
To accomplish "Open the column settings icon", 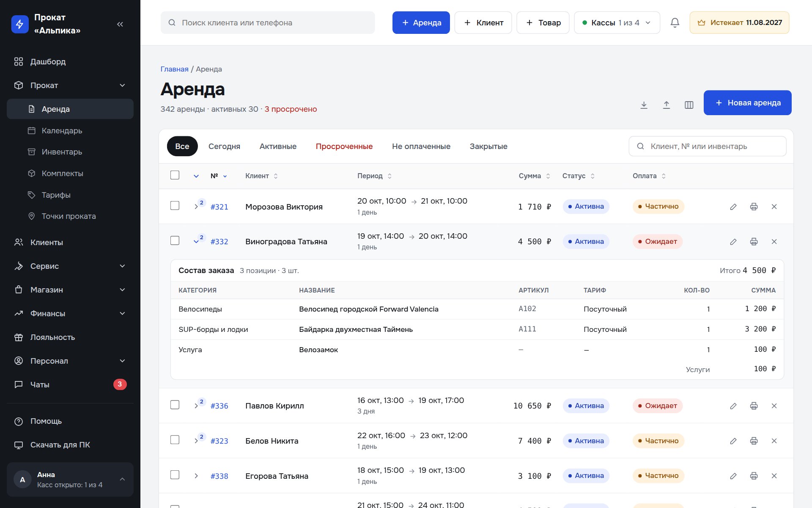I will [689, 105].
